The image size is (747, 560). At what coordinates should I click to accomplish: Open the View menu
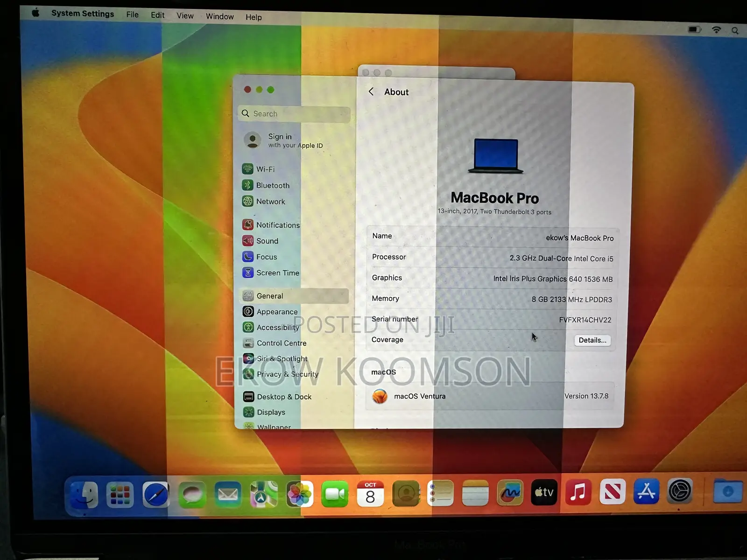185,16
